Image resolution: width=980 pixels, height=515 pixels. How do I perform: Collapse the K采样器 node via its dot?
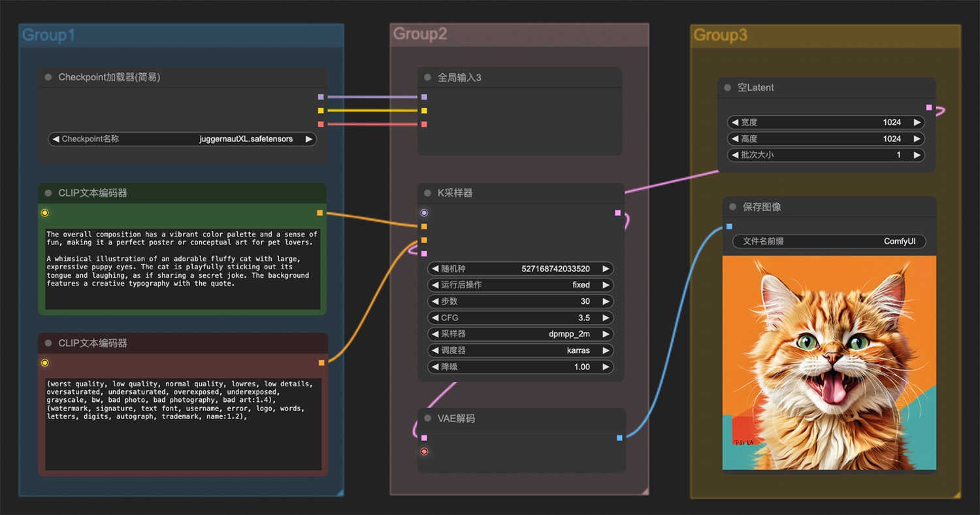coord(428,193)
